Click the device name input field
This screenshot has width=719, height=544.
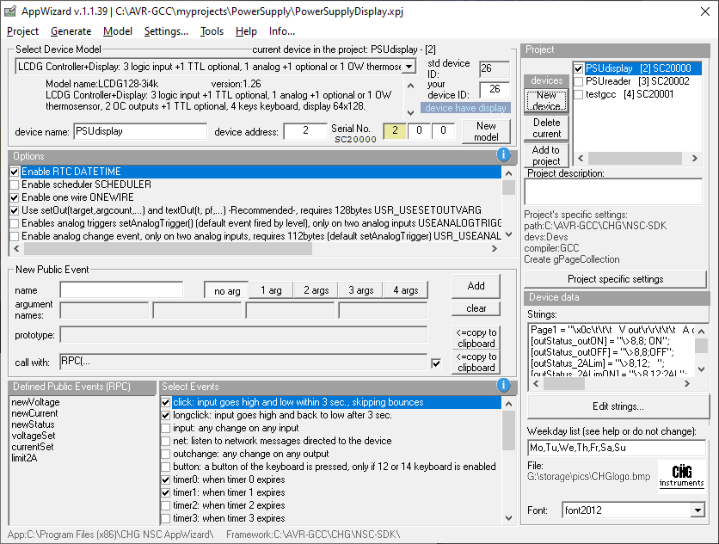pos(140,131)
